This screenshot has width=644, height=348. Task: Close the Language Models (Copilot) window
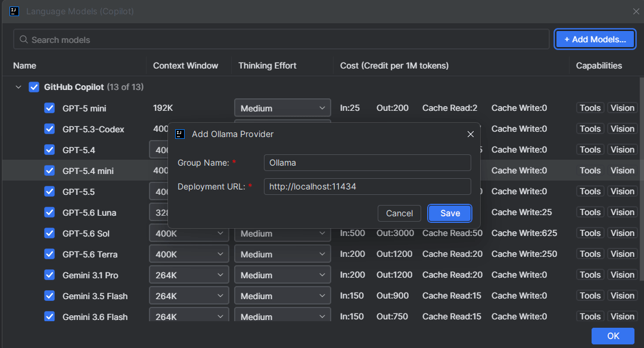click(x=636, y=11)
